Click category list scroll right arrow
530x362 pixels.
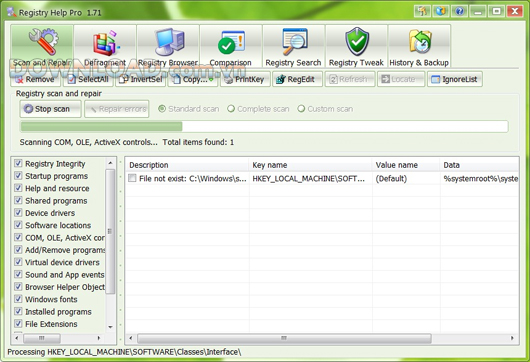99,338
